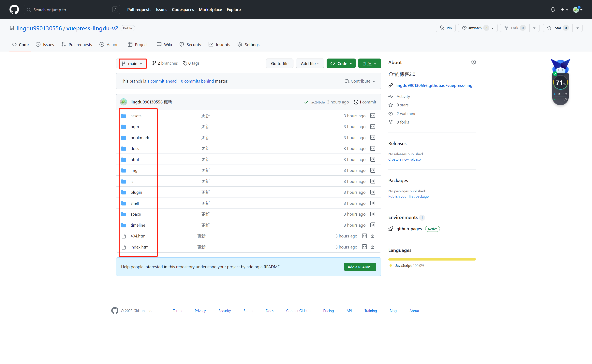Open the main branch dropdown
Screen dimensions: 592x364
coord(133,63)
